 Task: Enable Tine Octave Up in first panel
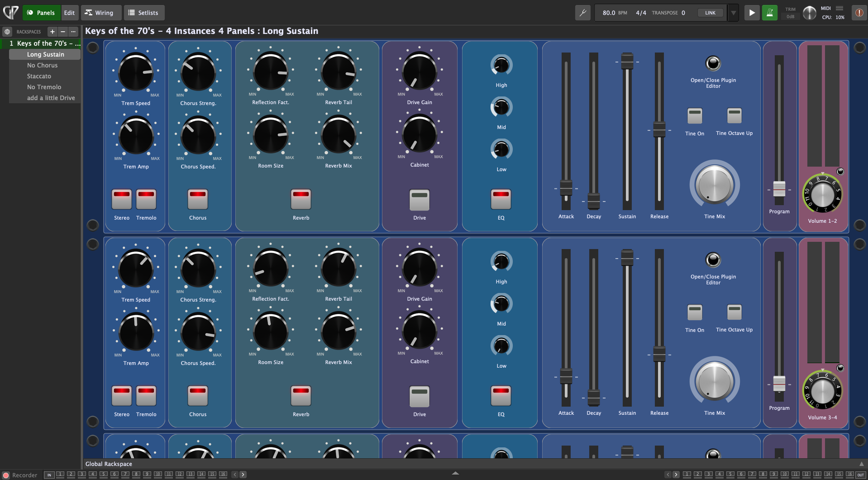tap(734, 115)
